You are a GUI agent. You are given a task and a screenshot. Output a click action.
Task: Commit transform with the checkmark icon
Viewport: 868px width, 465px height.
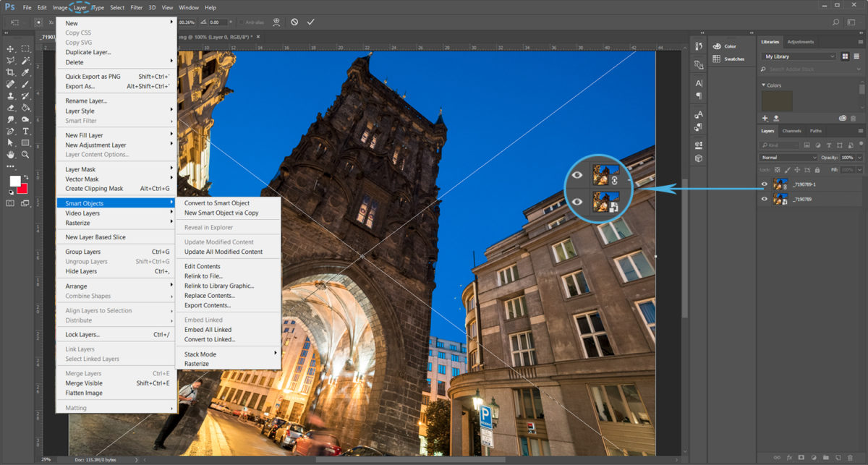coord(310,22)
